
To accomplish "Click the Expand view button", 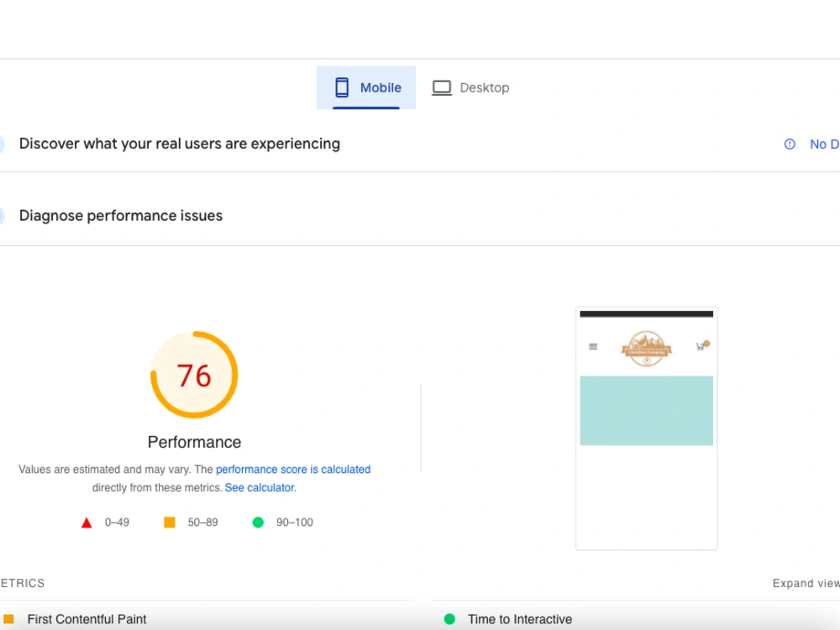I will [806, 583].
